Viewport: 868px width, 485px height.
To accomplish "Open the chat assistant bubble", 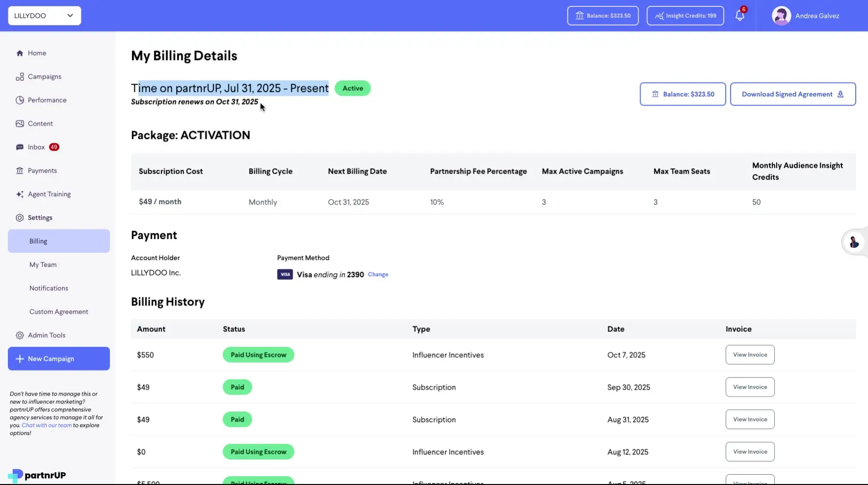I will pyautogui.click(x=854, y=242).
